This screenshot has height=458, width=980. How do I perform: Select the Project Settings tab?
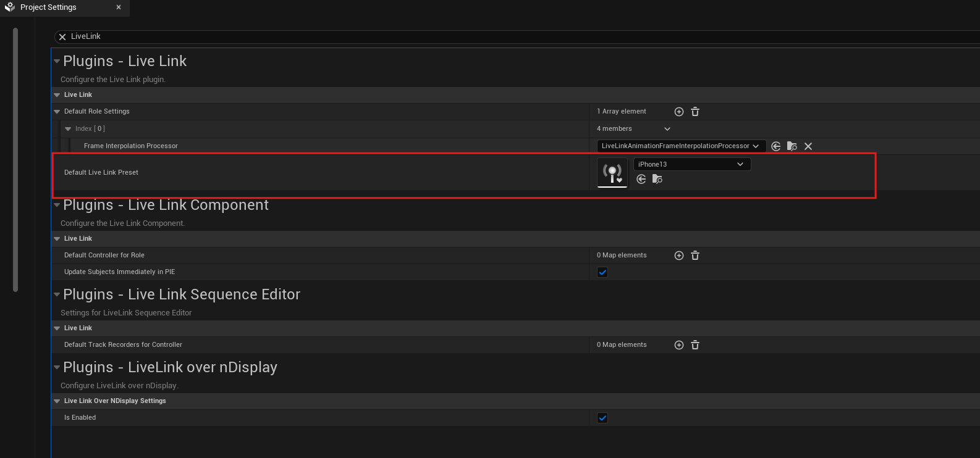(x=48, y=7)
